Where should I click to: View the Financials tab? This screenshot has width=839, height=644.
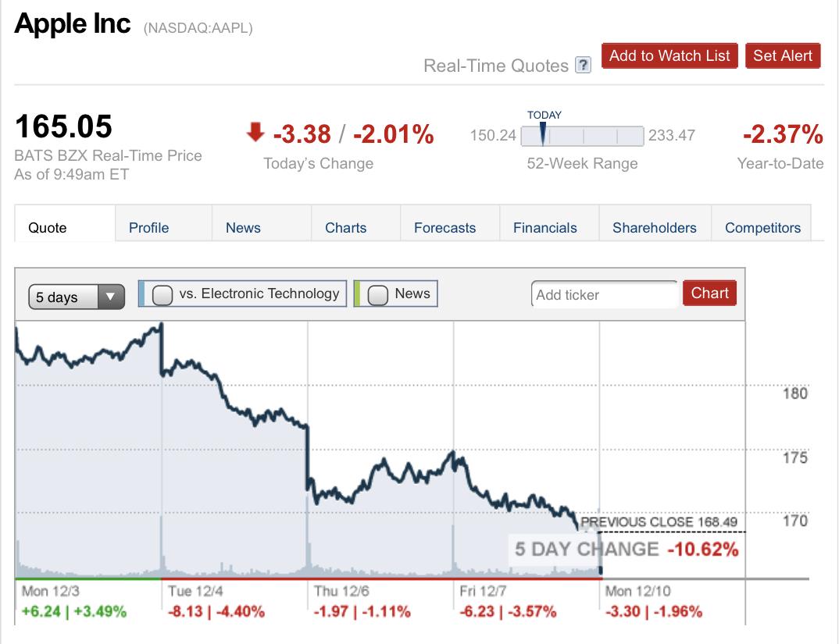[544, 227]
